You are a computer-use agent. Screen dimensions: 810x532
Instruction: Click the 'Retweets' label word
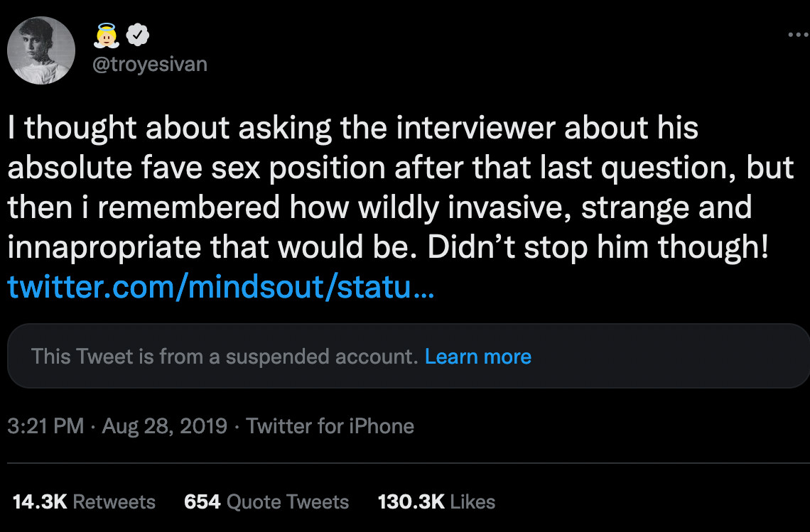(x=114, y=502)
